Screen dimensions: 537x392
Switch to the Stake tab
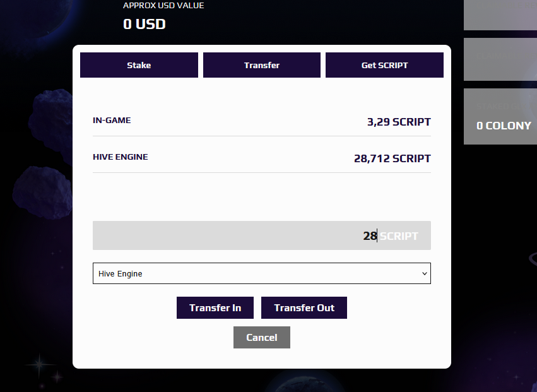(139, 65)
